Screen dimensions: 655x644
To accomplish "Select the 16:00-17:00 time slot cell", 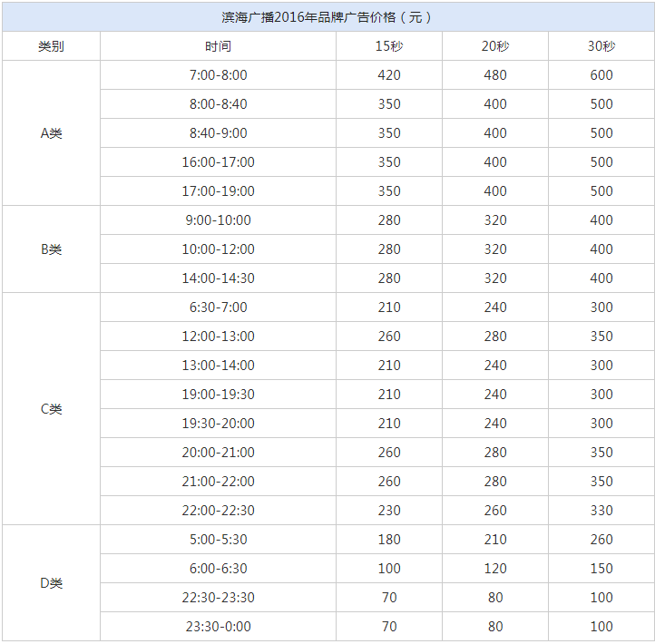I will pos(218,162).
